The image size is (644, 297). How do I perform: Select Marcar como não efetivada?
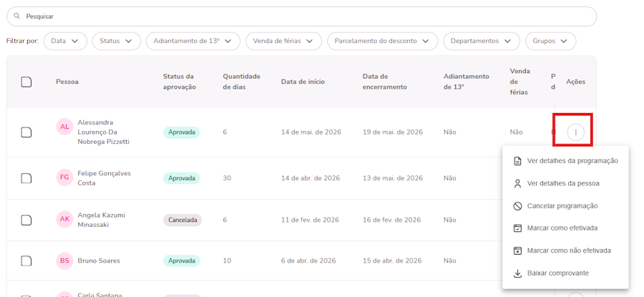[x=565, y=250]
